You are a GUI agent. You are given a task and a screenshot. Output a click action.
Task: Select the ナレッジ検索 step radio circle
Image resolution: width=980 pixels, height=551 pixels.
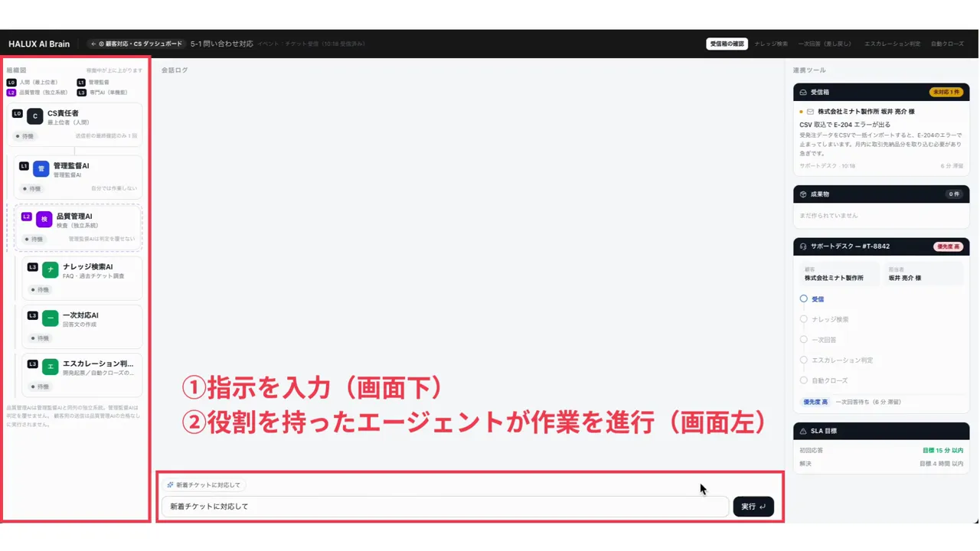coord(804,319)
